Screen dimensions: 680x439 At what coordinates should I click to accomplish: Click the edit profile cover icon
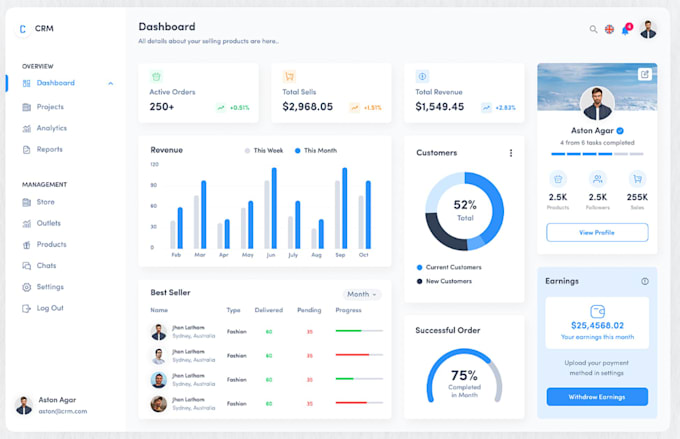(x=645, y=74)
